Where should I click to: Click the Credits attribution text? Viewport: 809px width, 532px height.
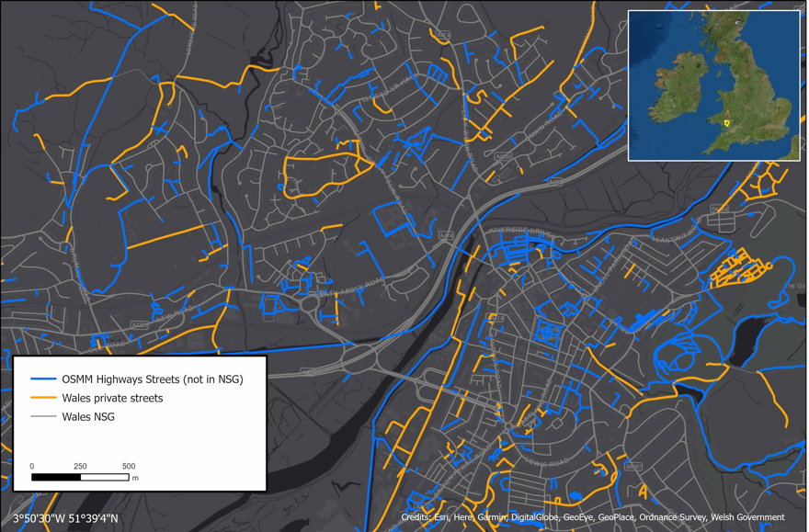point(592,518)
